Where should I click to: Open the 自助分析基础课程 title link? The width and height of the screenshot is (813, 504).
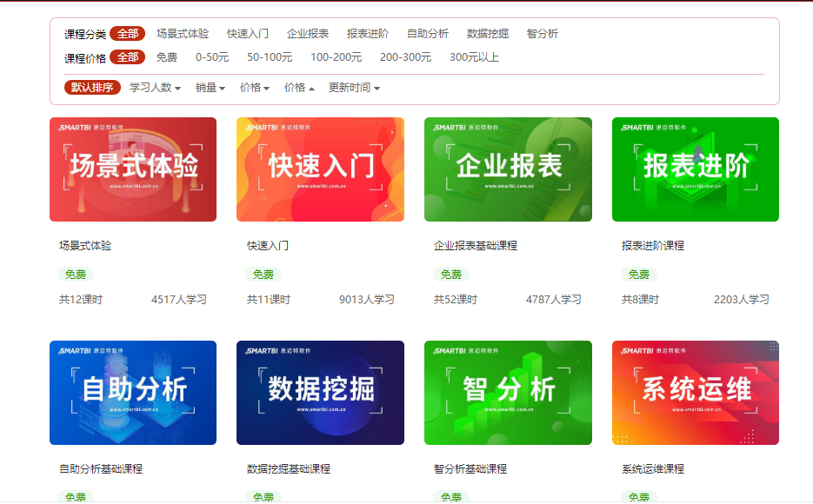coord(101,468)
